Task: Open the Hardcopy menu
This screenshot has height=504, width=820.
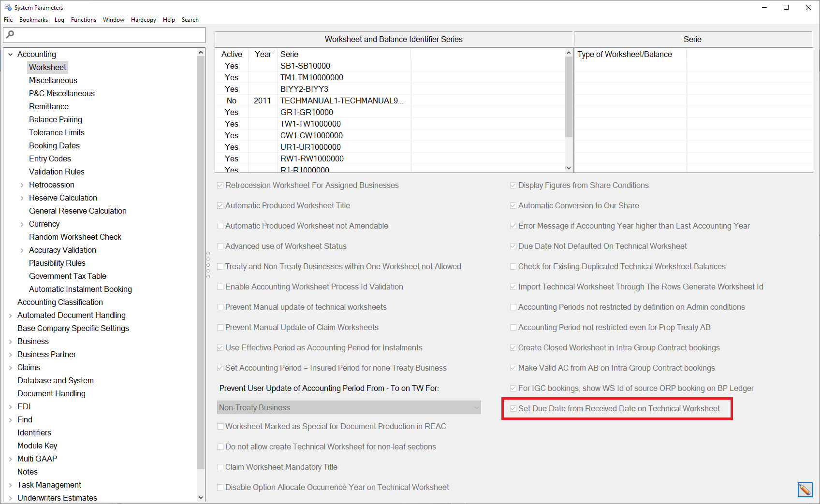Action: coord(143,20)
